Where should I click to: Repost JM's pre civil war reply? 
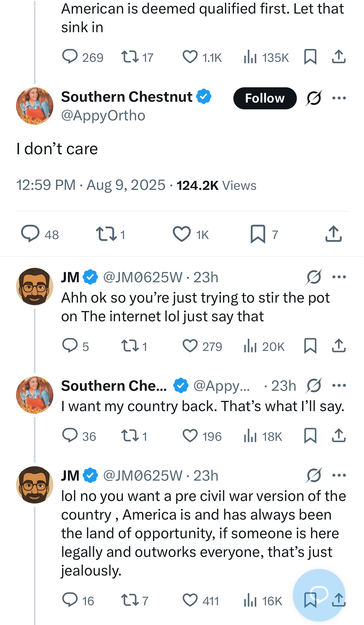[130, 600]
